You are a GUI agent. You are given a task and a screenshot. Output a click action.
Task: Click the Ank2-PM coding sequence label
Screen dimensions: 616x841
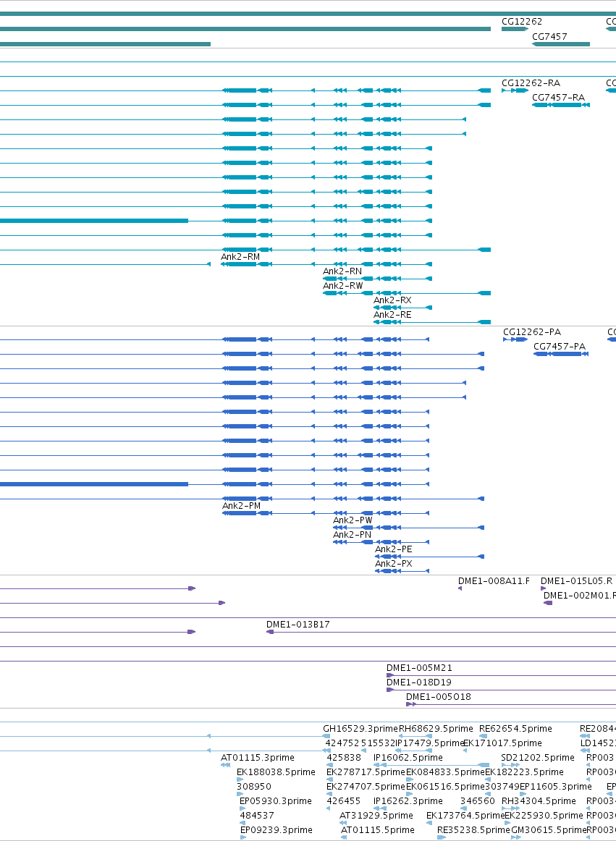[242, 505]
